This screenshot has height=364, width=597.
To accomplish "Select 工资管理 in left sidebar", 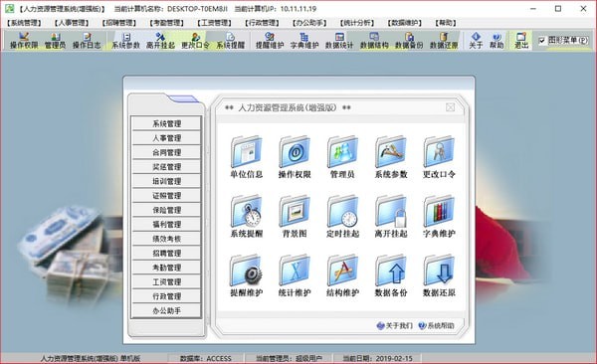I will [x=166, y=282].
